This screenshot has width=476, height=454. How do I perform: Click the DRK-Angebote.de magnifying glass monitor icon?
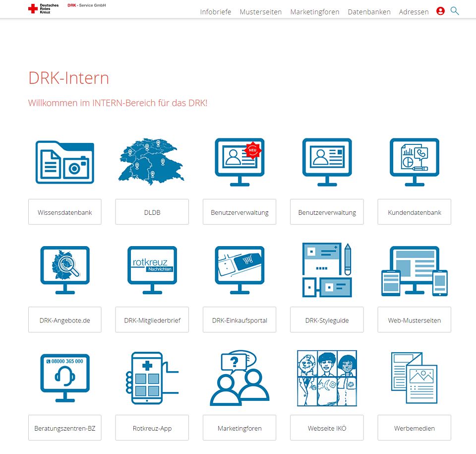64,269
